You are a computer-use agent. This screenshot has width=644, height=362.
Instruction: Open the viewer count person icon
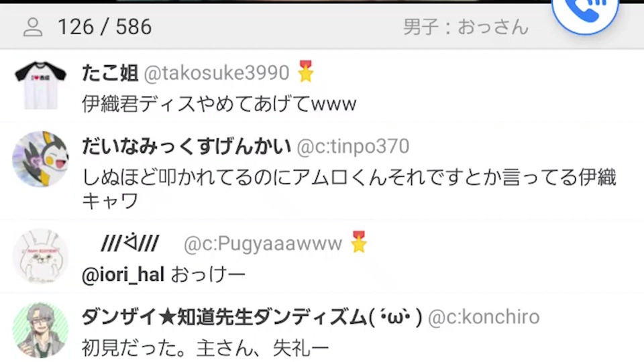[33, 28]
